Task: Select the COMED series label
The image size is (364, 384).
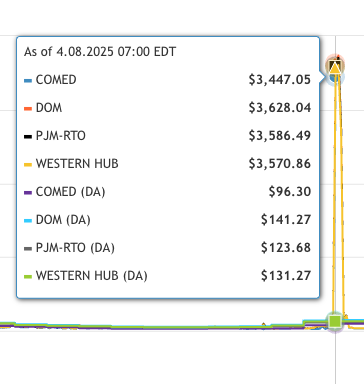Action: pyautogui.click(x=56, y=80)
